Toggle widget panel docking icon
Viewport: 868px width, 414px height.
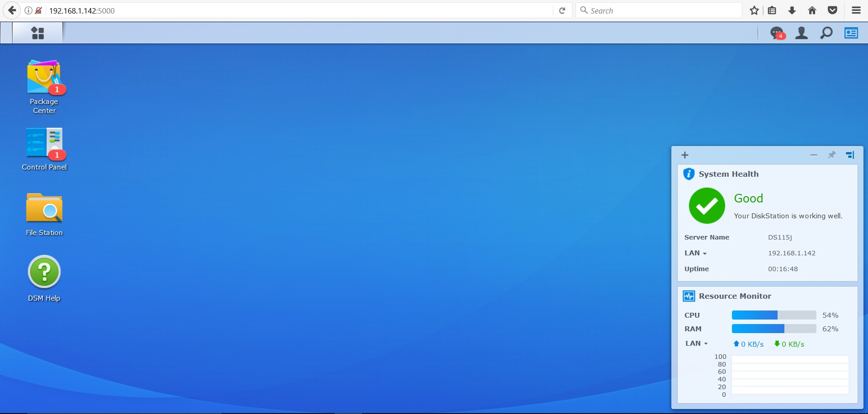[850, 155]
